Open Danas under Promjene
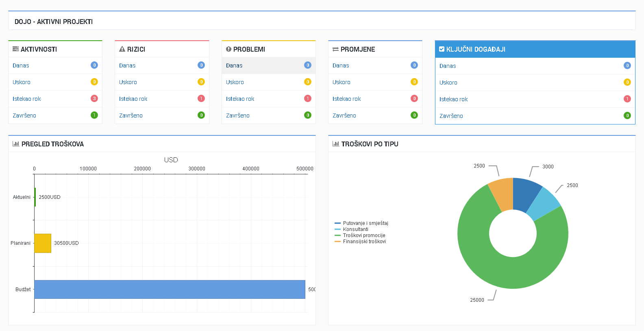Image resolution: width=644 pixels, height=331 pixels. (x=341, y=65)
